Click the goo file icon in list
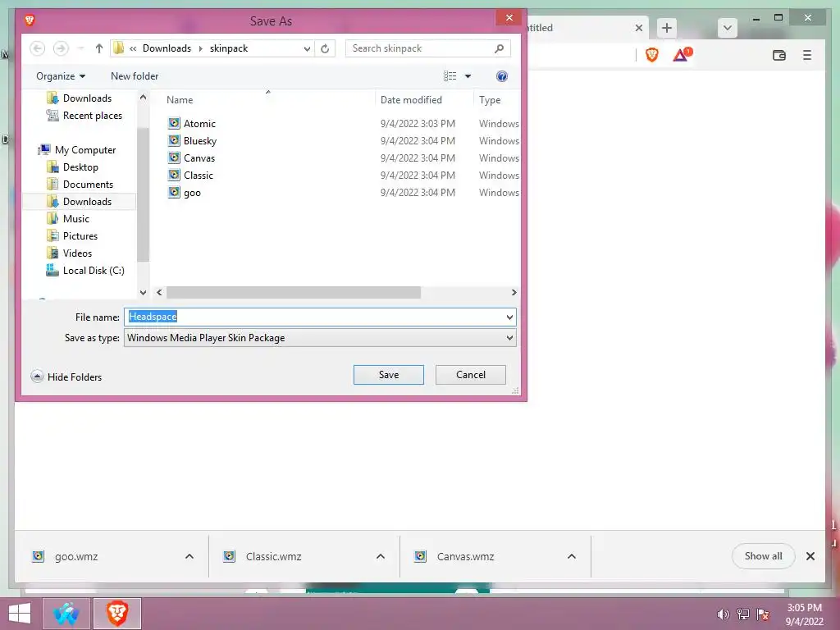This screenshot has width=840, height=630. tap(174, 192)
